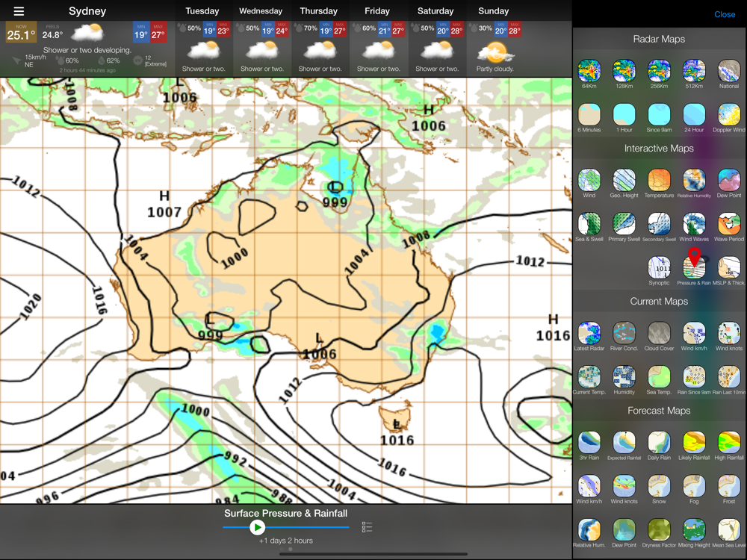Select the 256Km radar map
The height and width of the screenshot is (560, 747).
pos(660,71)
